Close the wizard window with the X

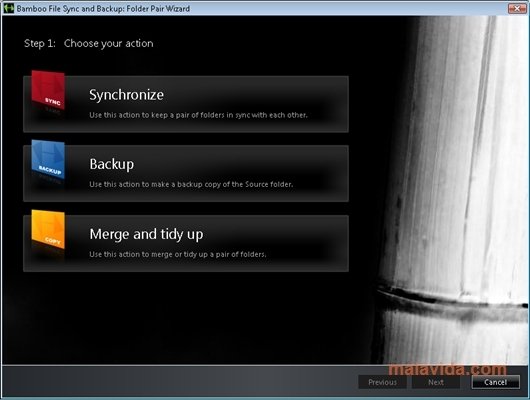(517, 8)
